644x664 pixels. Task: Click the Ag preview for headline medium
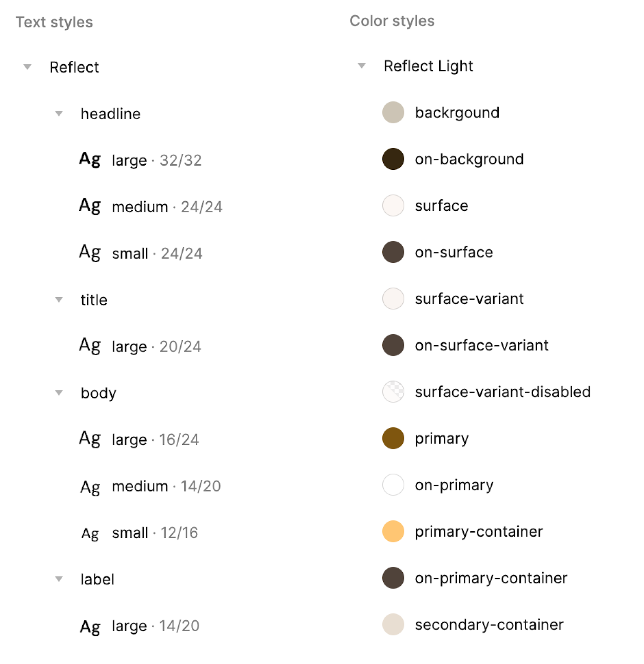tap(89, 206)
